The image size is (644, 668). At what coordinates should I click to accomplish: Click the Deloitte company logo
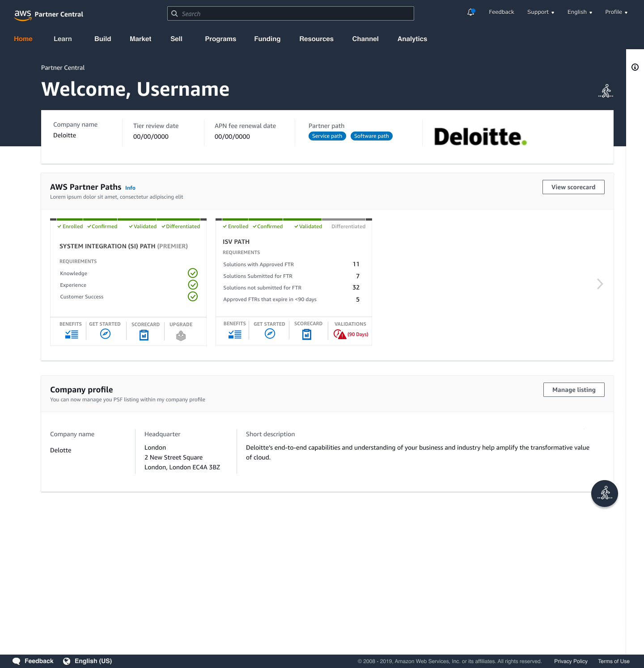[x=480, y=136]
